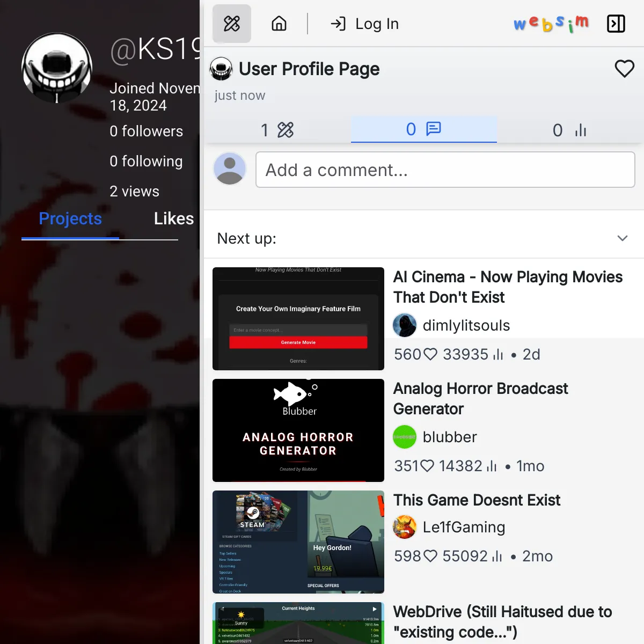Click the Log In arrow icon
Screen dimensions: 644x644
[338, 24]
